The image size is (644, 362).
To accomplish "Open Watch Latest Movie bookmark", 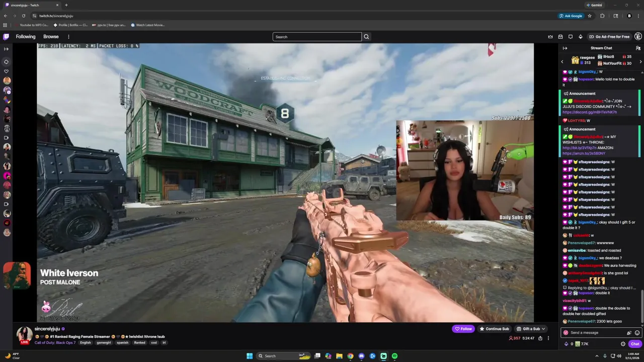I will pos(147,25).
